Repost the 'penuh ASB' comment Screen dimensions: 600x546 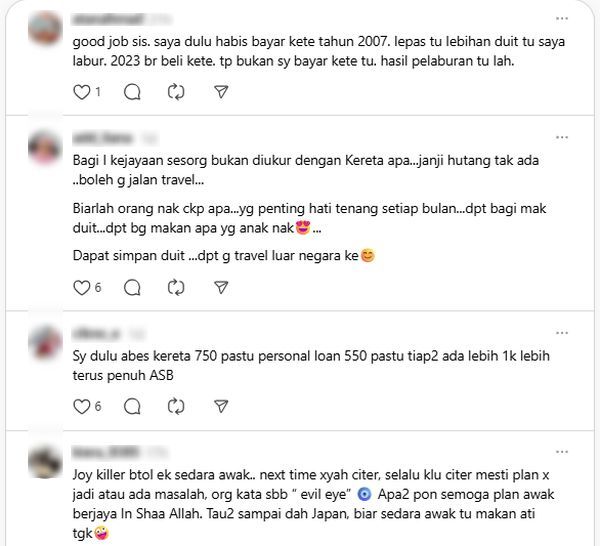point(176,407)
